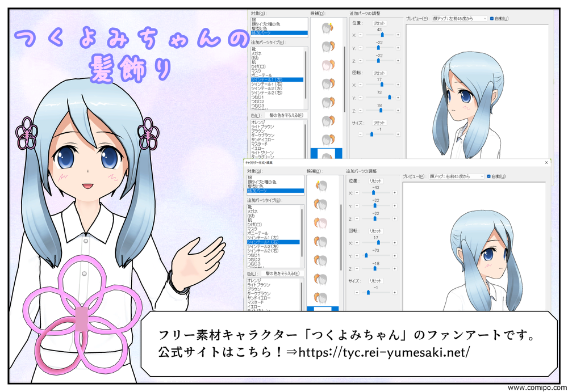Reset 位置 values in the front dialog
This screenshot has height=392, width=568.
375,181
